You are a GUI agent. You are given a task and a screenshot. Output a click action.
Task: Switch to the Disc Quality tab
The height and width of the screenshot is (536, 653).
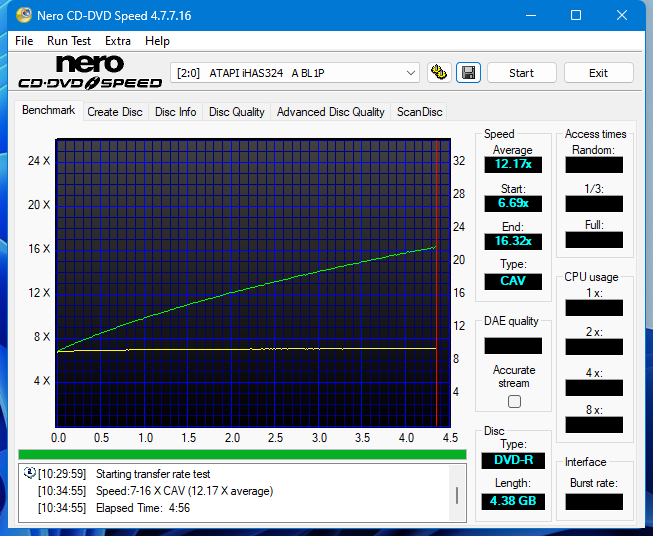[237, 112]
